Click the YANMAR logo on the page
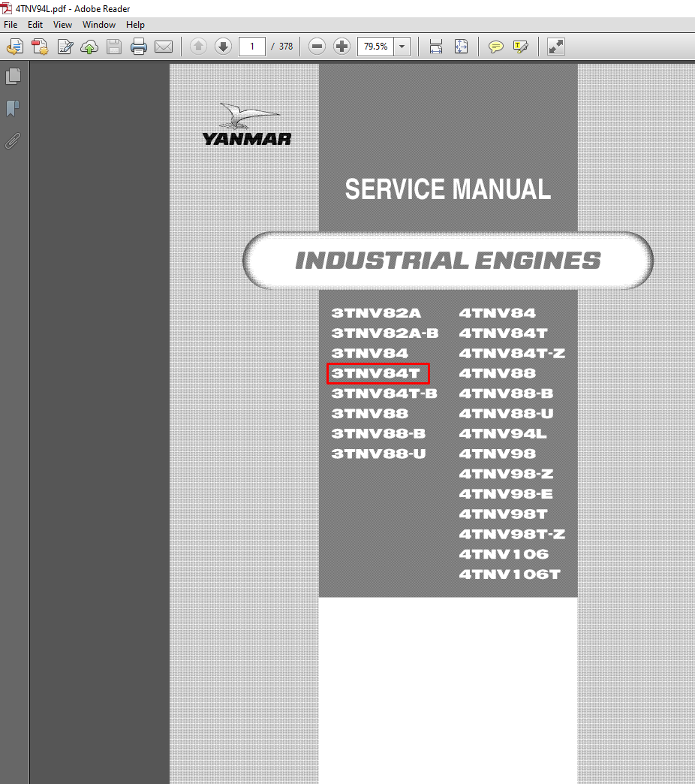Viewport: 695px width, 784px height. pos(247,125)
